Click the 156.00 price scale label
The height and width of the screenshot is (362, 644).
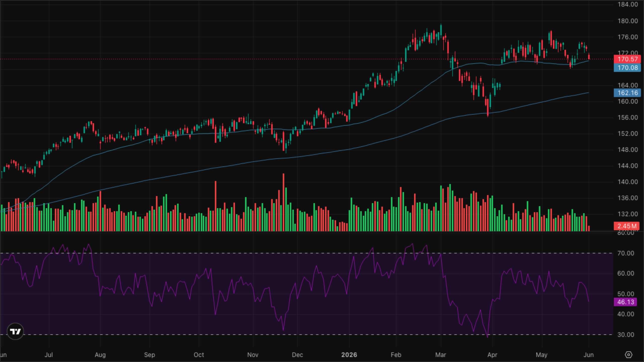coord(628,117)
